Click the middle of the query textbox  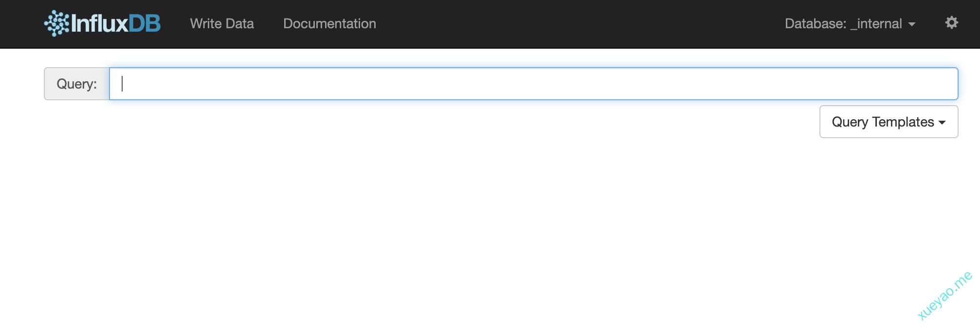coord(533,84)
